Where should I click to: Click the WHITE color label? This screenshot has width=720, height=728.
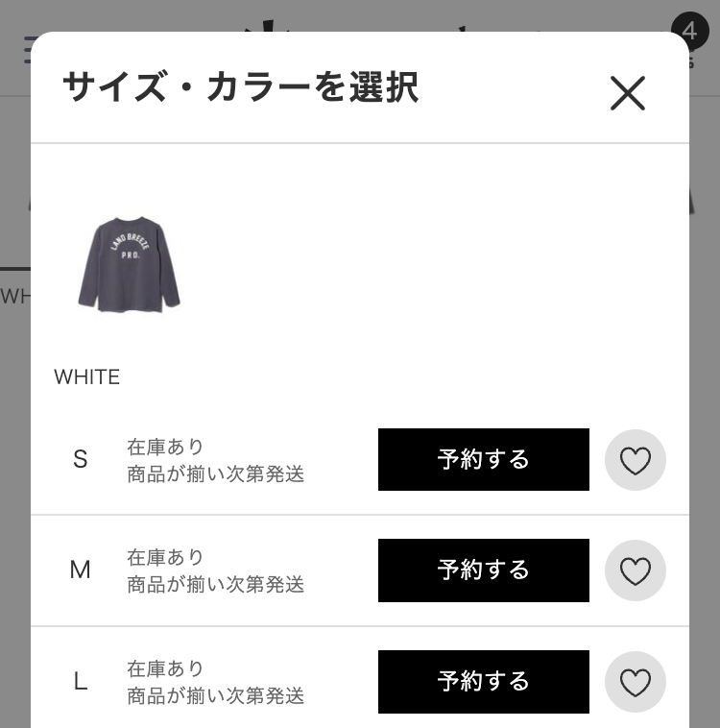[x=86, y=376]
